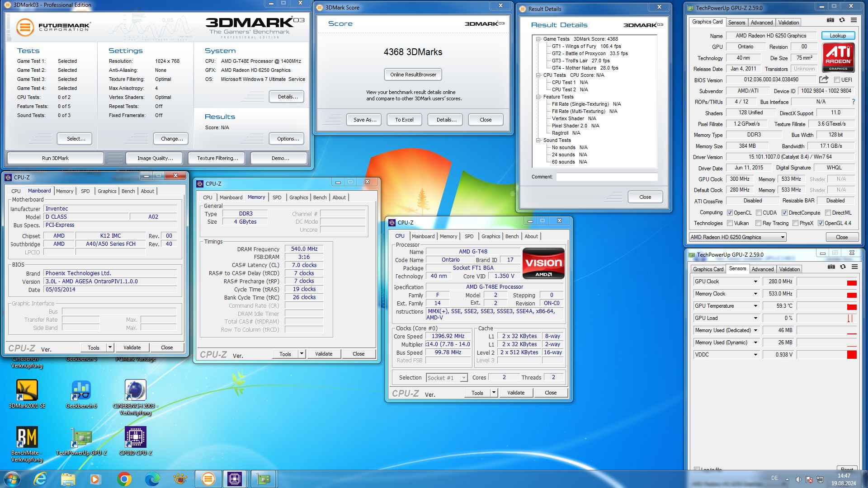Click the CPU-Z taskbar button

point(235,479)
